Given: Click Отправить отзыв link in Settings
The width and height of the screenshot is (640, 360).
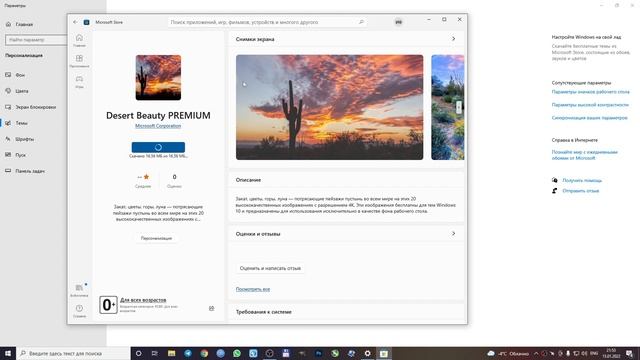Looking at the screenshot, I should point(580,191).
